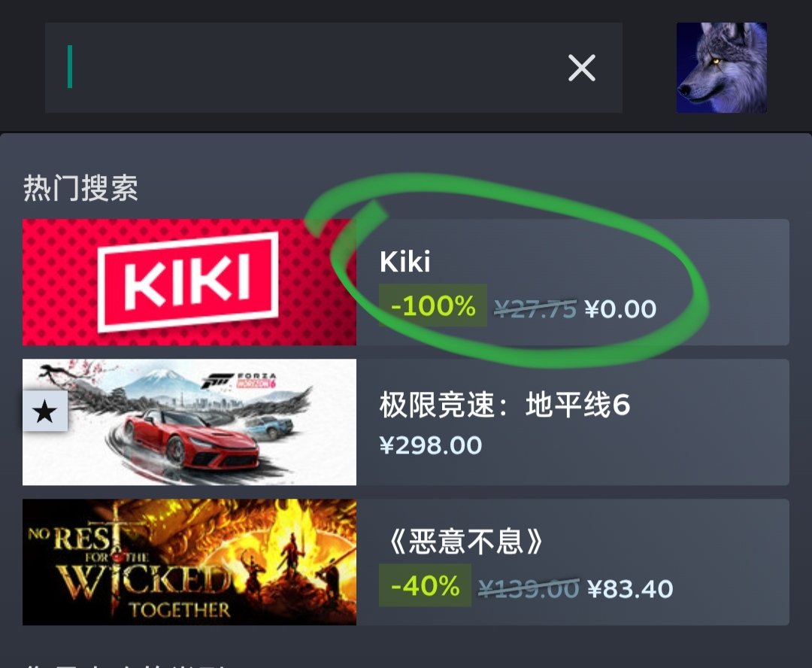
Task: Click the ¥0.00 final price for Kiki
Action: click(x=620, y=309)
